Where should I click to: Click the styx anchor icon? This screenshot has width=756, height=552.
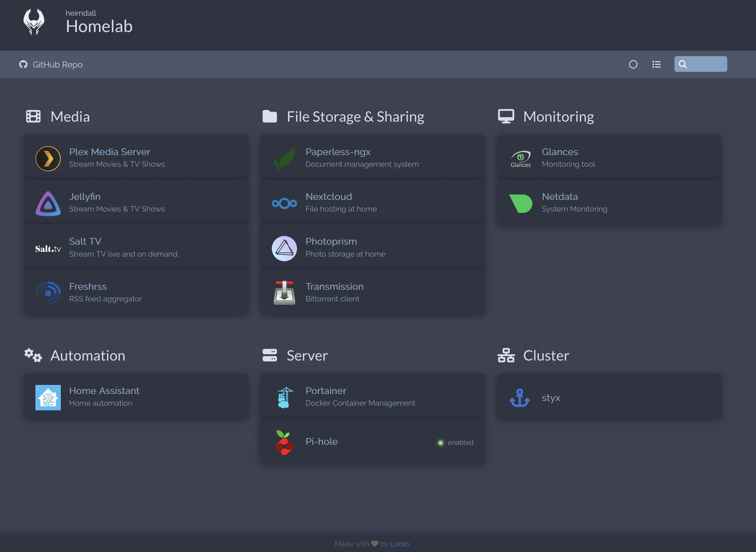click(x=520, y=397)
